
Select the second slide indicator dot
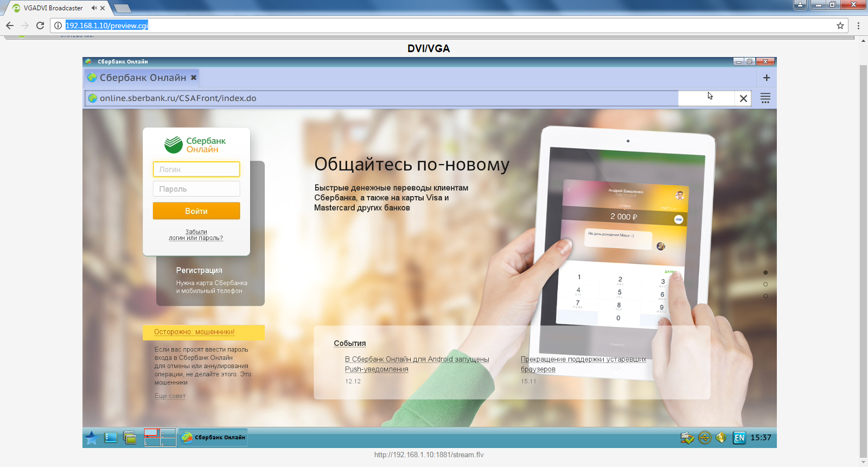pos(765,285)
